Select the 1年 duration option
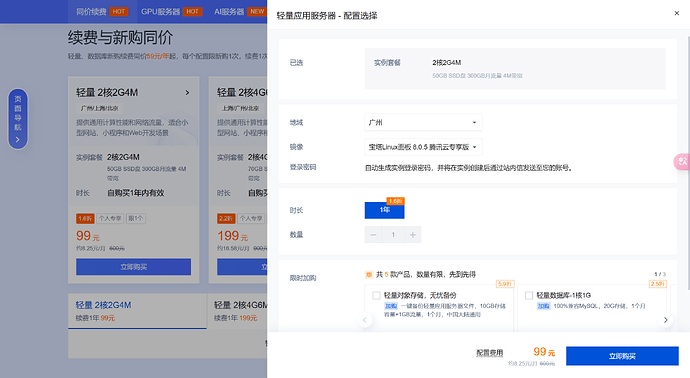The width and height of the screenshot is (690, 378). click(x=385, y=210)
